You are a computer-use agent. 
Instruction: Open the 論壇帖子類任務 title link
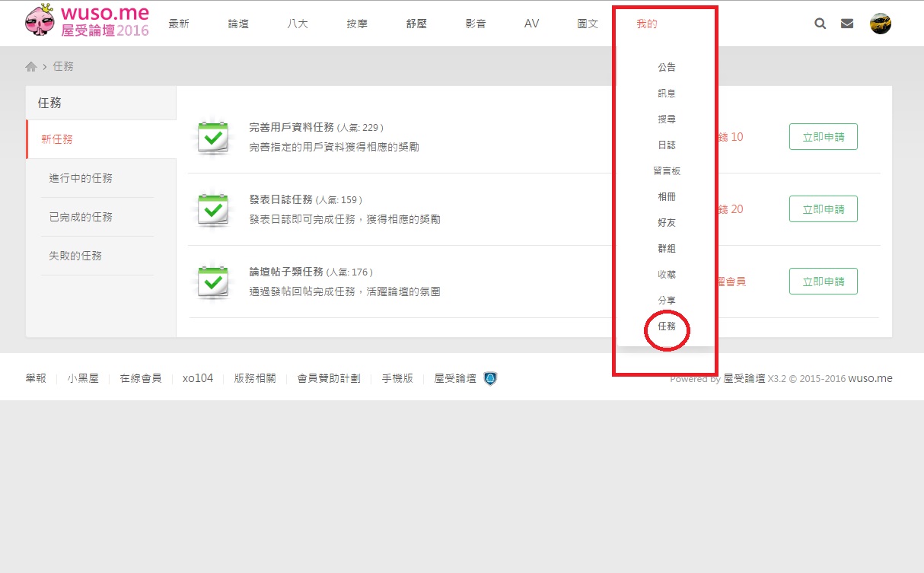[x=286, y=272]
